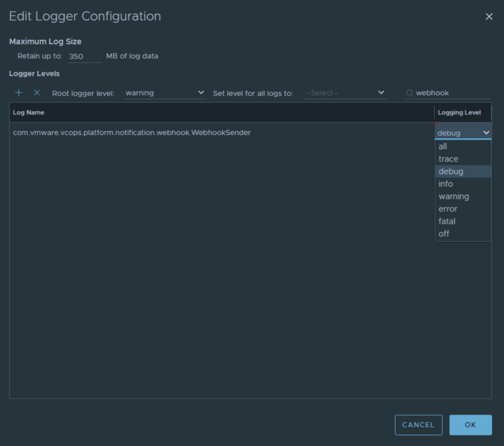Select the WebhookSender log name row
The image size is (504, 446).
pyautogui.click(x=132, y=133)
